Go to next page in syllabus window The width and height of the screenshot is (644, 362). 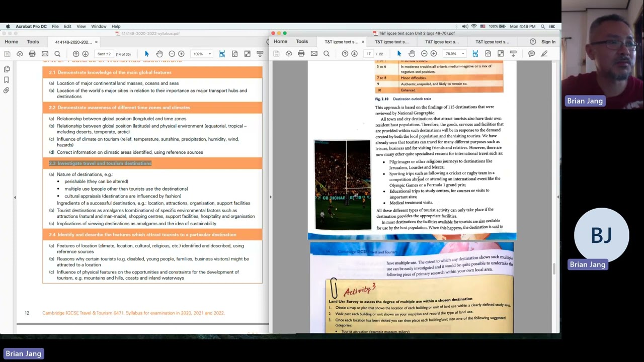pyautogui.click(x=86, y=54)
